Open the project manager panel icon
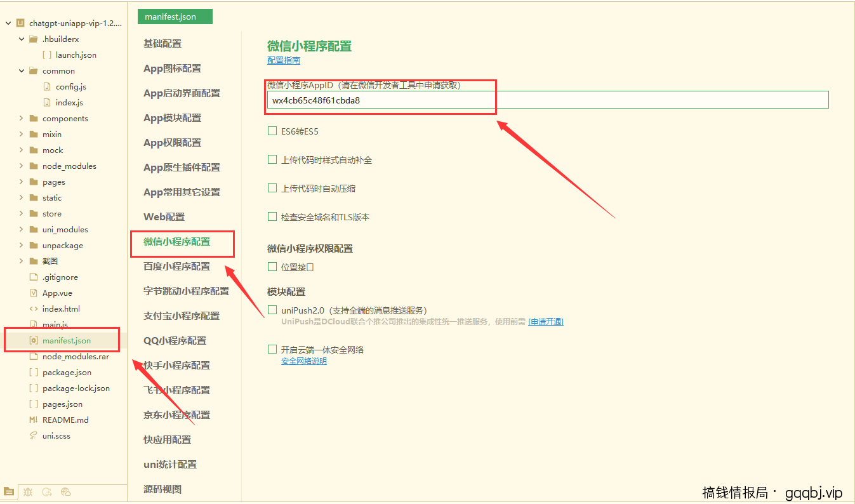This screenshot has height=504, width=855. (10, 492)
